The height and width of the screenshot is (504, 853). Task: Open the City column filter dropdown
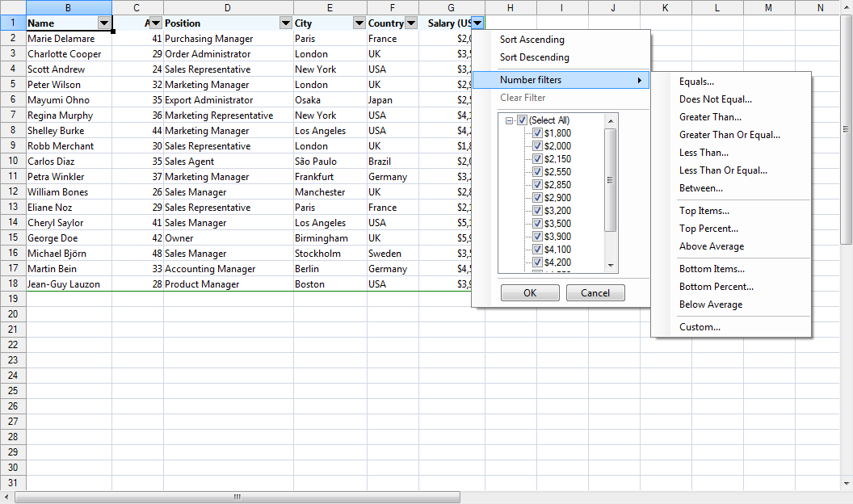tap(359, 23)
